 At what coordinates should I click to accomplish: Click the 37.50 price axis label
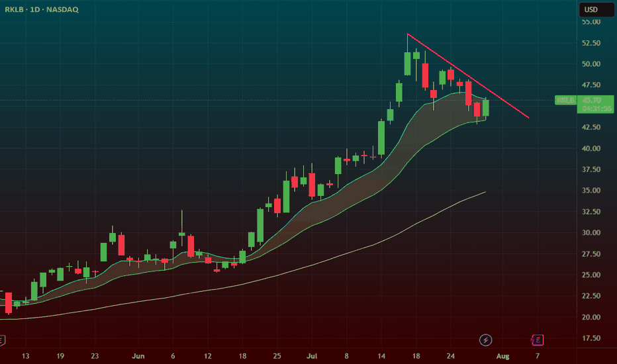pos(591,169)
